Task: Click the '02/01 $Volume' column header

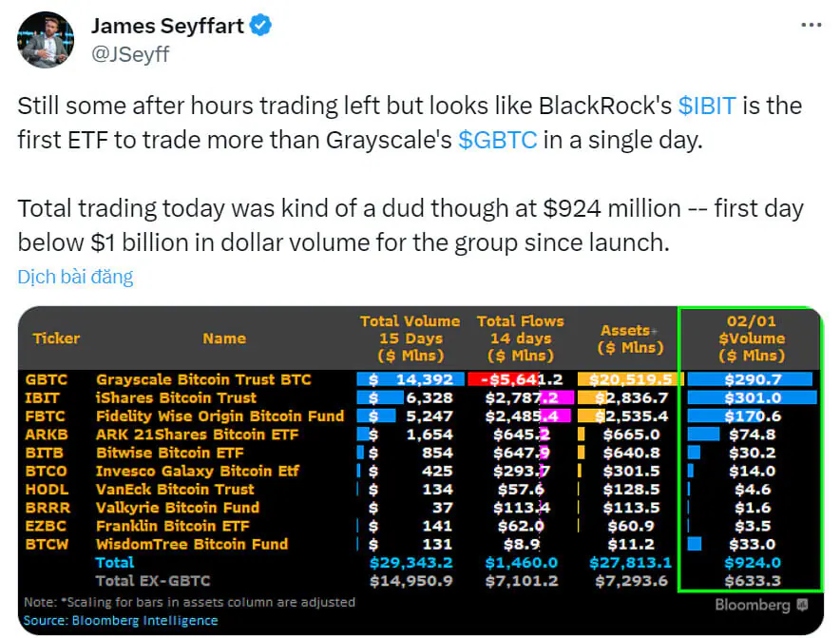Action: pos(751,338)
